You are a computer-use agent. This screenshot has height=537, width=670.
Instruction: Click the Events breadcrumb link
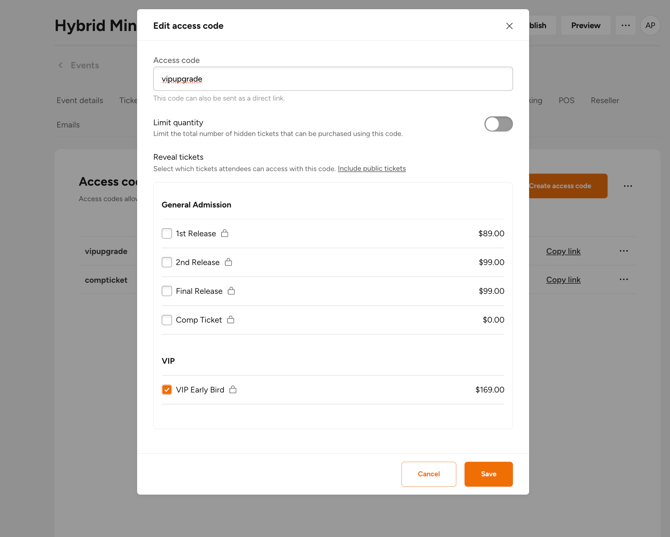[85, 65]
